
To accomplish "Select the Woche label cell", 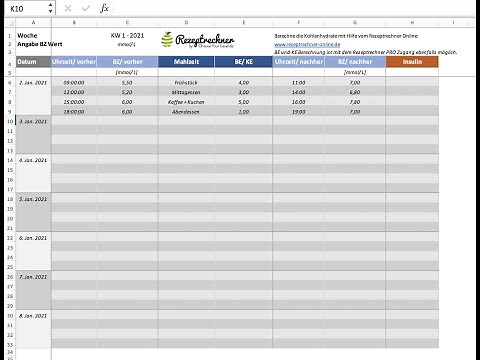I will [x=34, y=35].
